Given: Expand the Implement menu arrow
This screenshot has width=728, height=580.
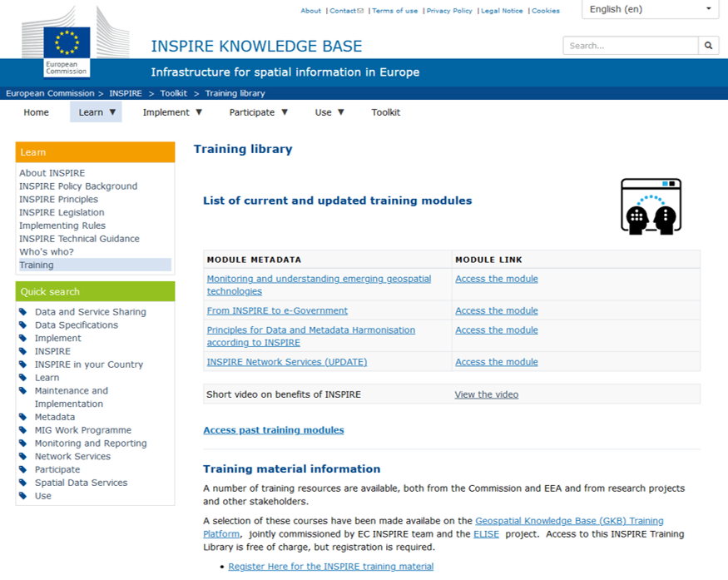Looking at the screenshot, I should (x=199, y=112).
